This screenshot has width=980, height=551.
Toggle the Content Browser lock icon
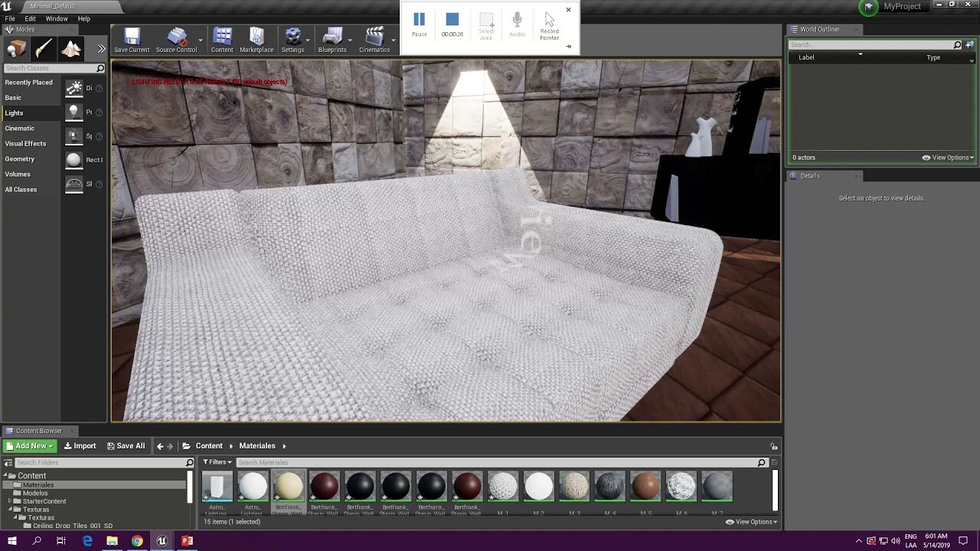click(x=774, y=446)
